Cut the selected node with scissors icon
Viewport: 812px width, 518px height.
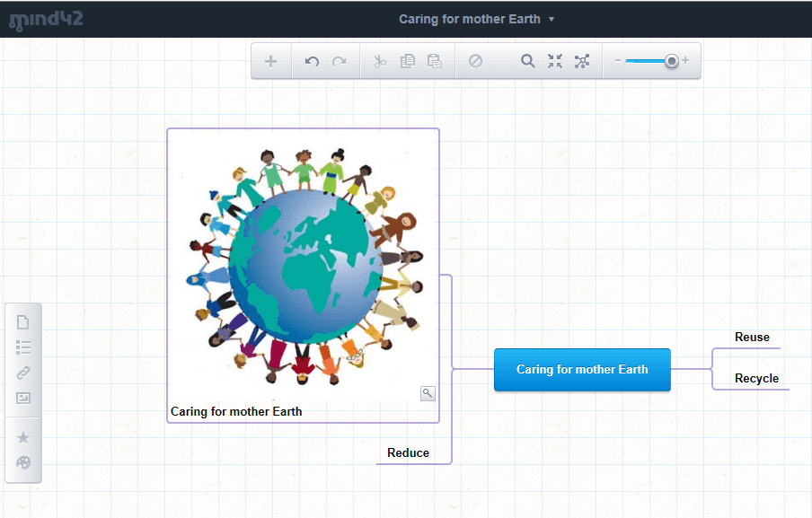pyautogui.click(x=380, y=61)
